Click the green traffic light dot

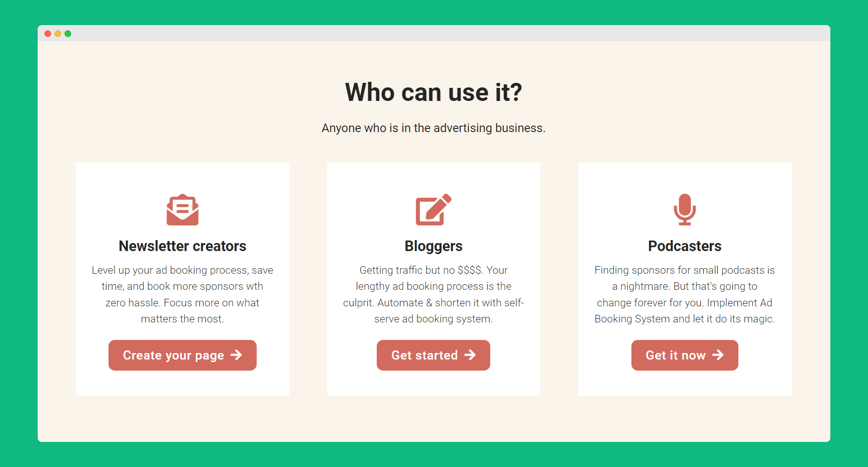(68, 33)
